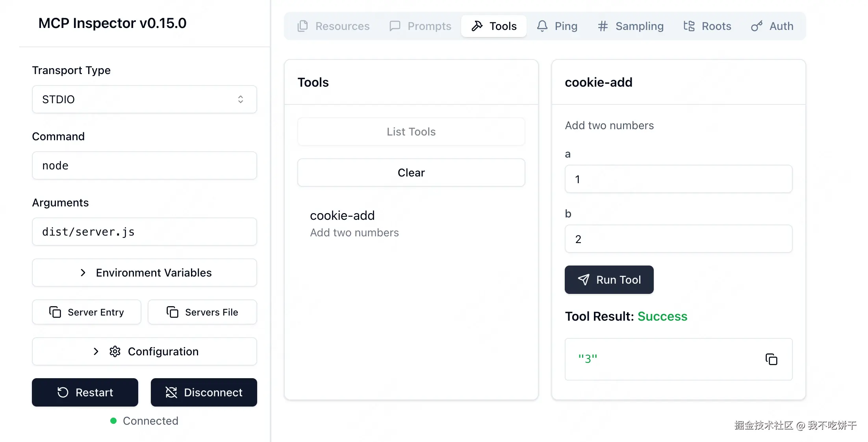Image resolution: width=868 pixels, height=442 pixels.
Task: Click the Sampling hash icon
Action: pos(603,26)
